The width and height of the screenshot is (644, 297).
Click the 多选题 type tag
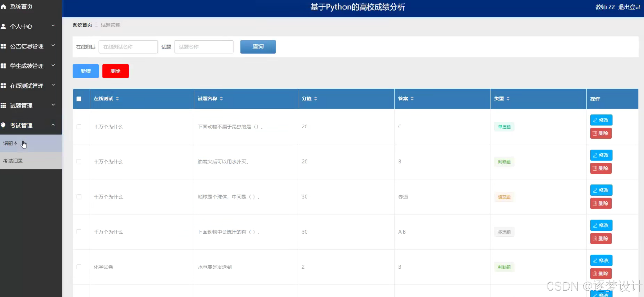tap(504, 232)
